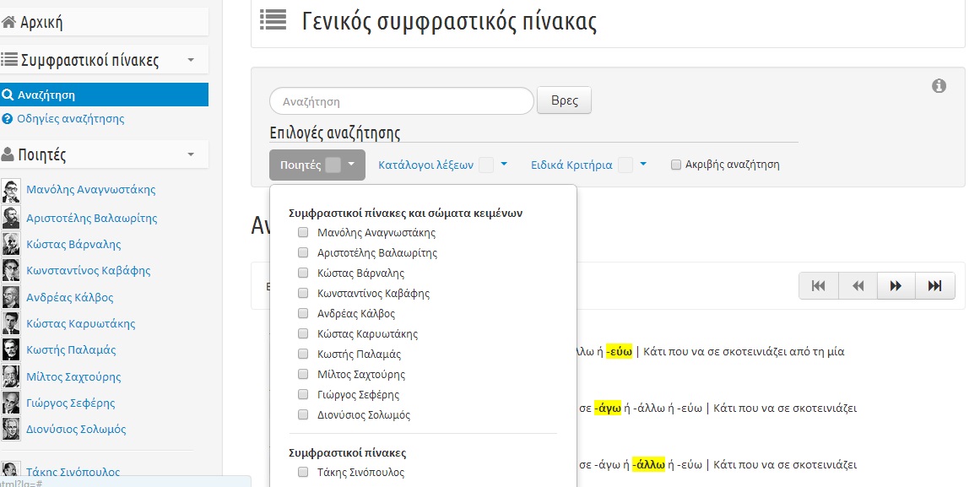Check the Τάκης Σινόπουλος checkbox

coord(302,473)
